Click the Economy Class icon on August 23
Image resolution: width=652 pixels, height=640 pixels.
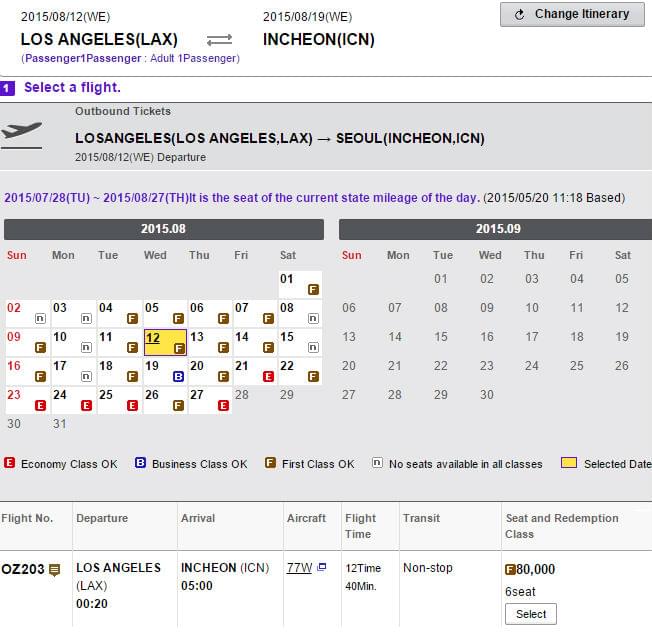[40, 405]
